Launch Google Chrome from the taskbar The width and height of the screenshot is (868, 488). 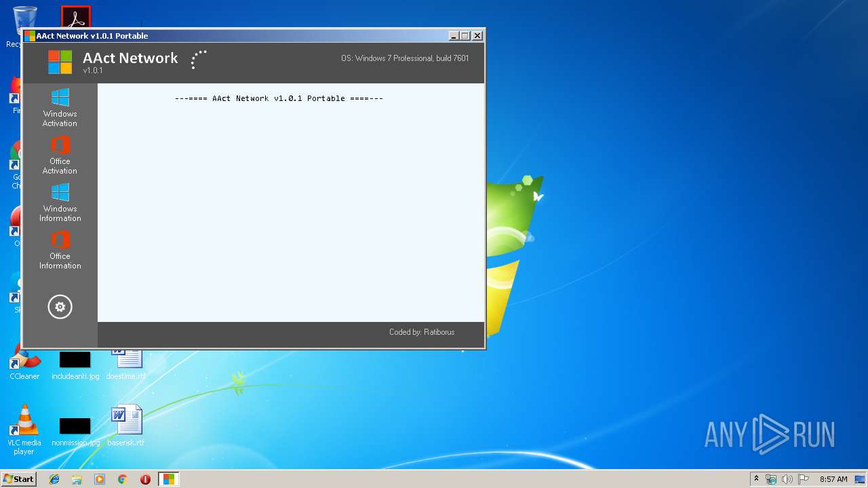tap(122, 479)
